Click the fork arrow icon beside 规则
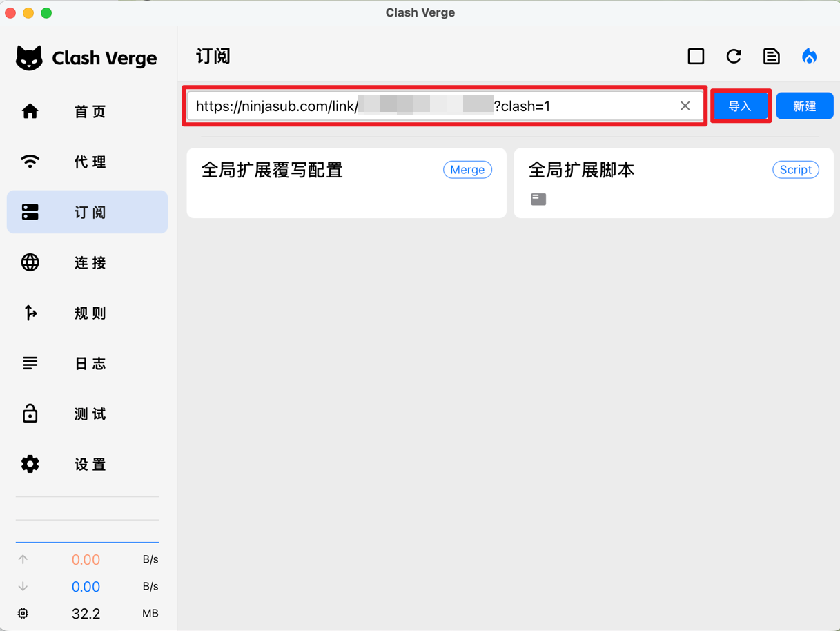The height and width of the screenshot is (631, 840). pyautogui.click(x=30, y=313)
